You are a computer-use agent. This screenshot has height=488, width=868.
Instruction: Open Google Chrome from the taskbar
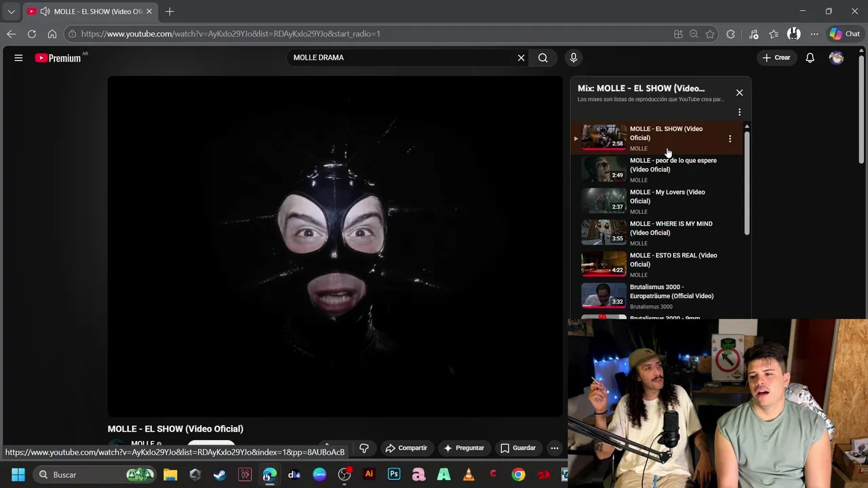point(518,474)
